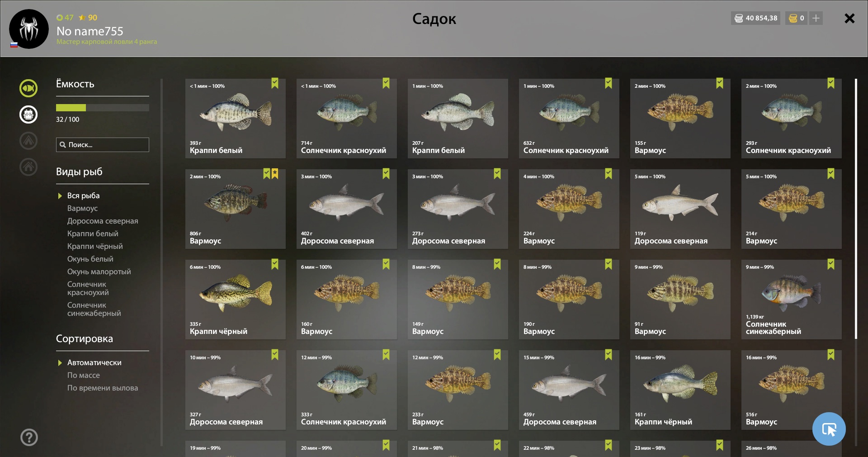Click the Поиск search field
Screen dimensions: 868x457
(103, 145)
